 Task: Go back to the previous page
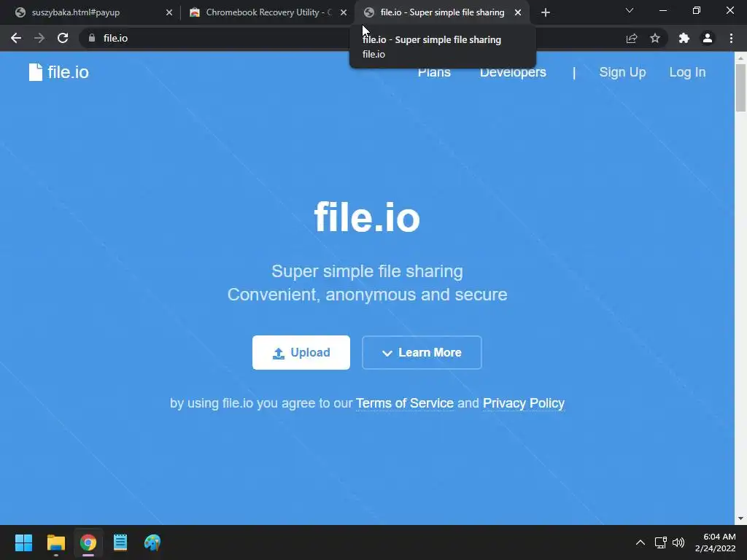[x=16, y=38]
